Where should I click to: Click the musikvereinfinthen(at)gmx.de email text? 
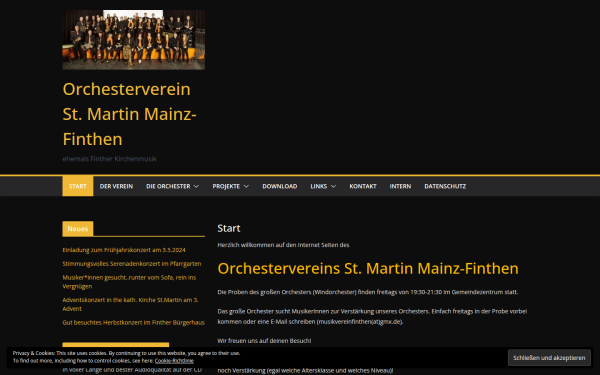coord(359,322)
